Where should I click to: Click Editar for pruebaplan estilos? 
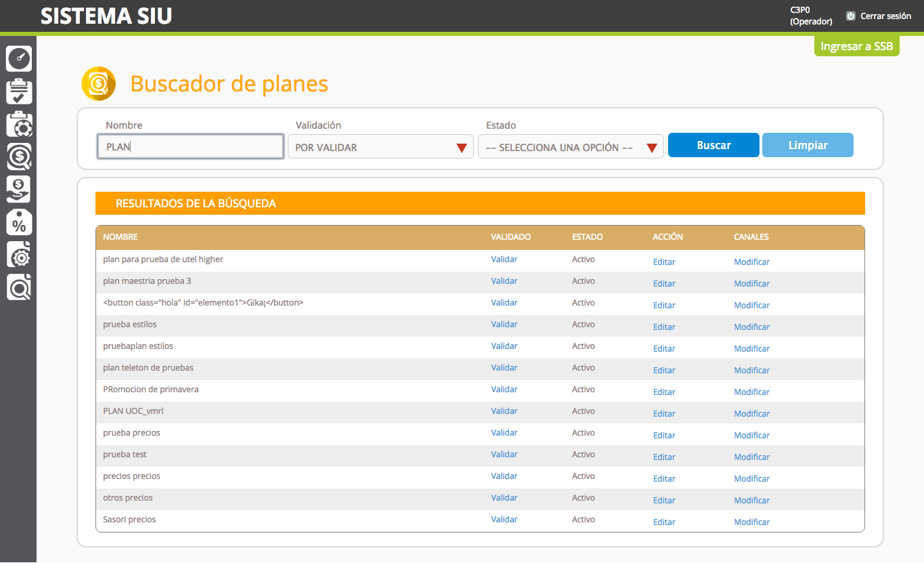click(x=664, y=349)
